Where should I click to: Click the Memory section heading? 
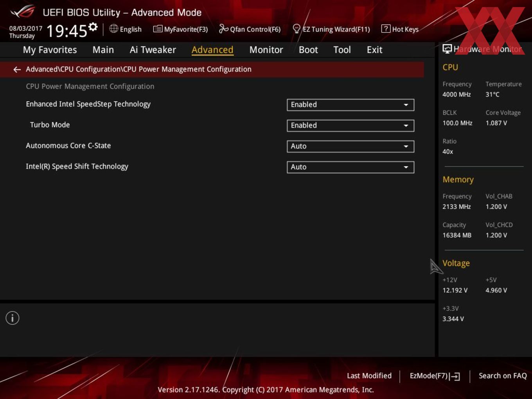[458, 180]
